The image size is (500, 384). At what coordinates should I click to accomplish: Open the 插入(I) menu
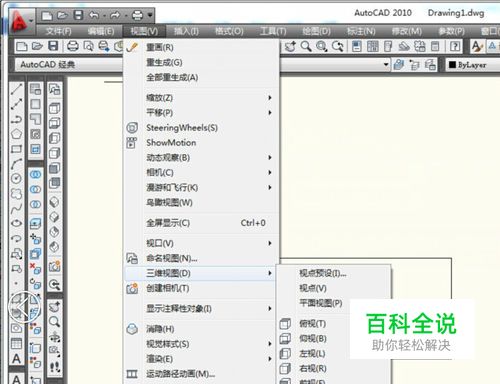(186, 31)
